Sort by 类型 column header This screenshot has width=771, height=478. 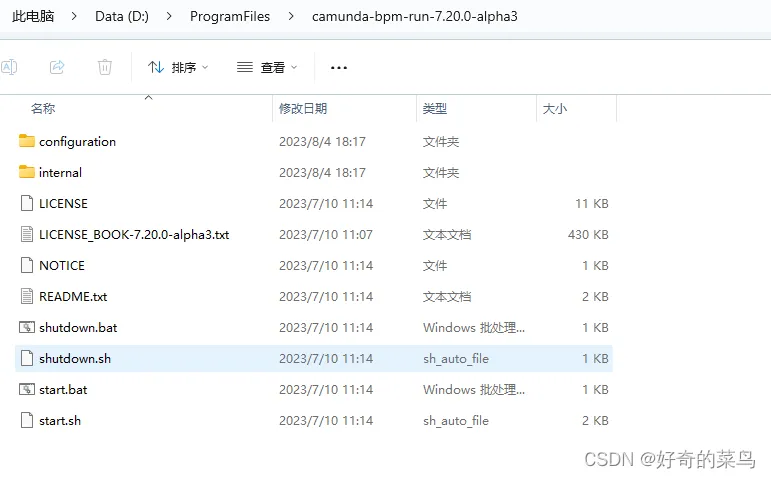pyautogui.click(x=435, y=109)
